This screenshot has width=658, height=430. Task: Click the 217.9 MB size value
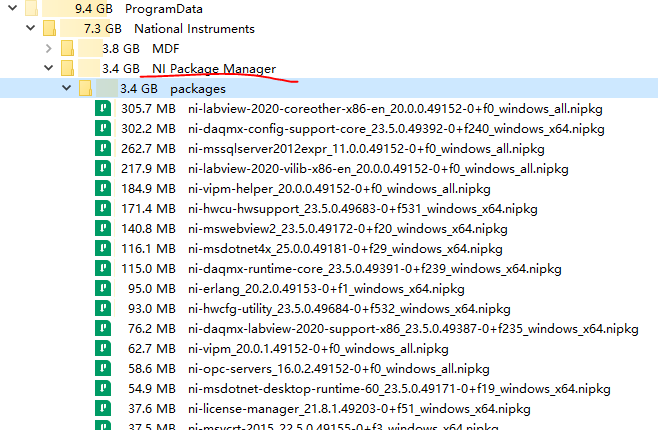[148, 169]
